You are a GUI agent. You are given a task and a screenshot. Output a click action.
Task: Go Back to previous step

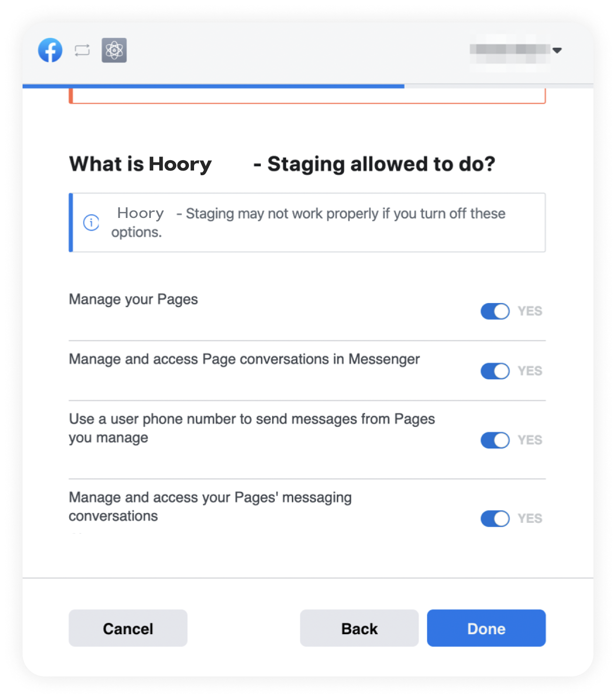[359, 628]
